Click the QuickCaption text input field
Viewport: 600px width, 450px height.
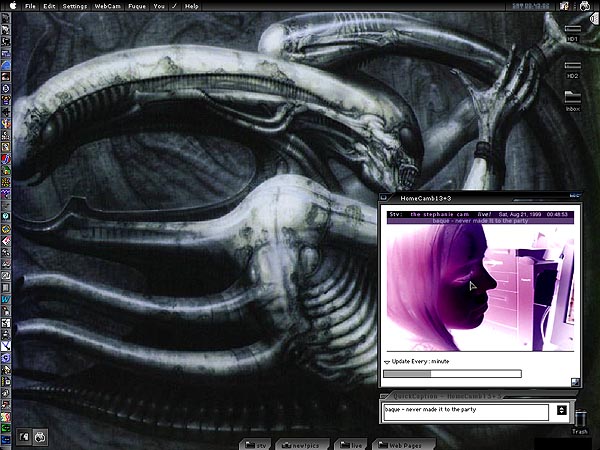[465, 411]
